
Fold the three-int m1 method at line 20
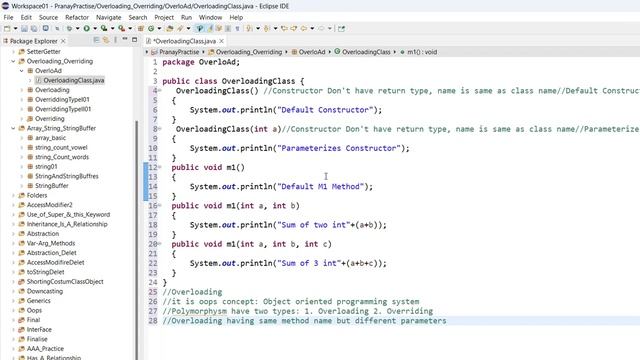[x=160, y=244]
